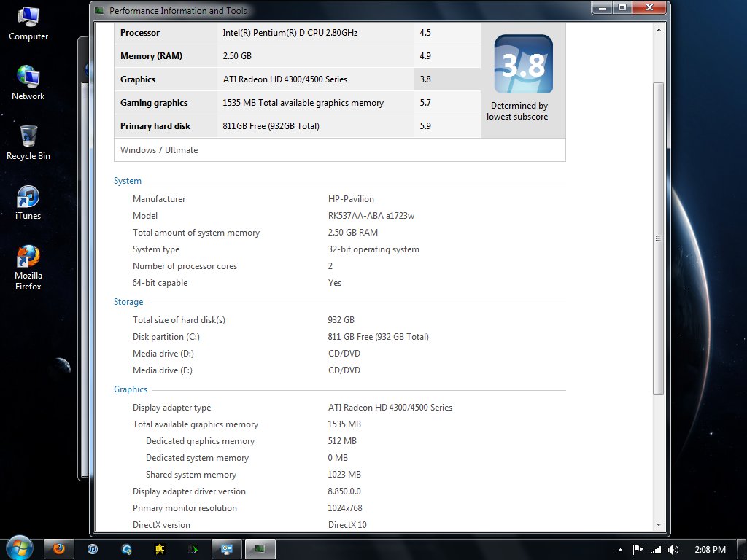
Task: Open the Recycle Bin
Action: click(x=28, y=141)
